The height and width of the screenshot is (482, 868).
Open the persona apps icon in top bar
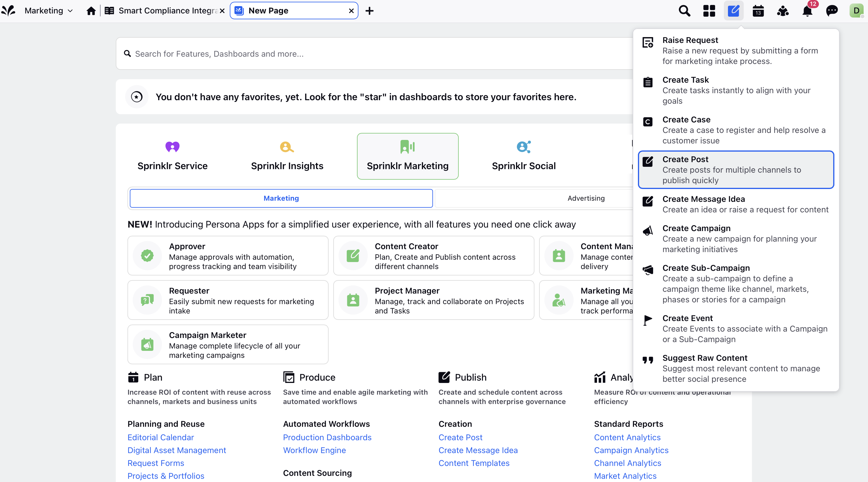coord(783,11)
